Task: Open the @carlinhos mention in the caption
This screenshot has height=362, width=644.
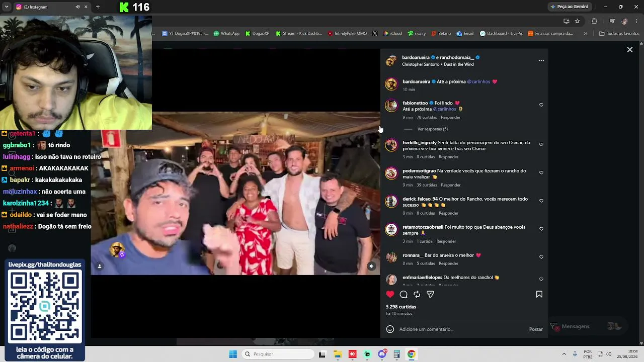Action: 478,81
